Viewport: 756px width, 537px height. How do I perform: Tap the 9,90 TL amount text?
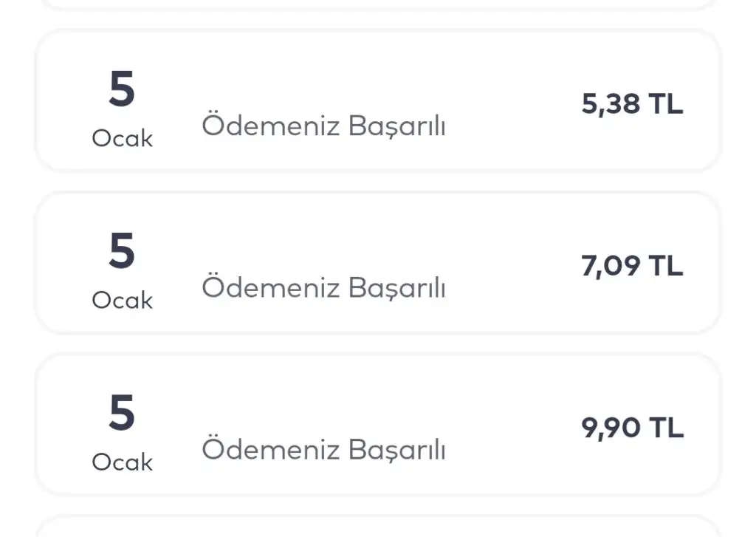[632, 428]
